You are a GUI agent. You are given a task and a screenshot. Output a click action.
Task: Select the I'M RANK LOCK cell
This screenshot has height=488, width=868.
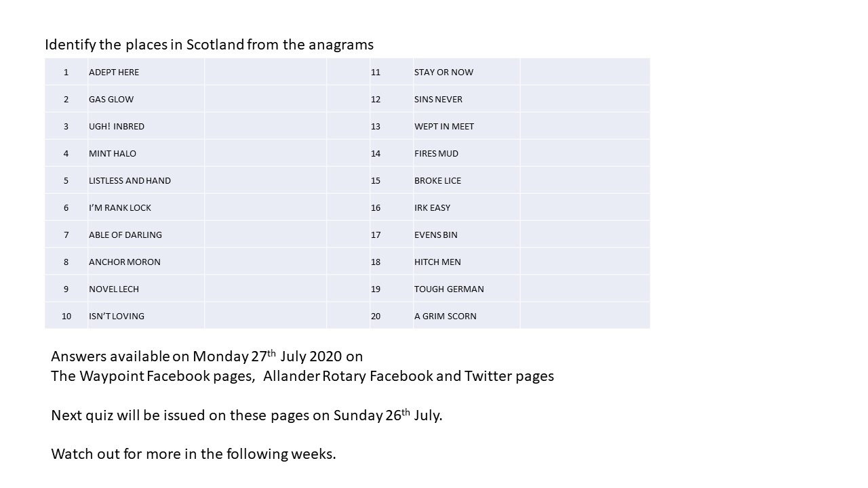(146, 207)
